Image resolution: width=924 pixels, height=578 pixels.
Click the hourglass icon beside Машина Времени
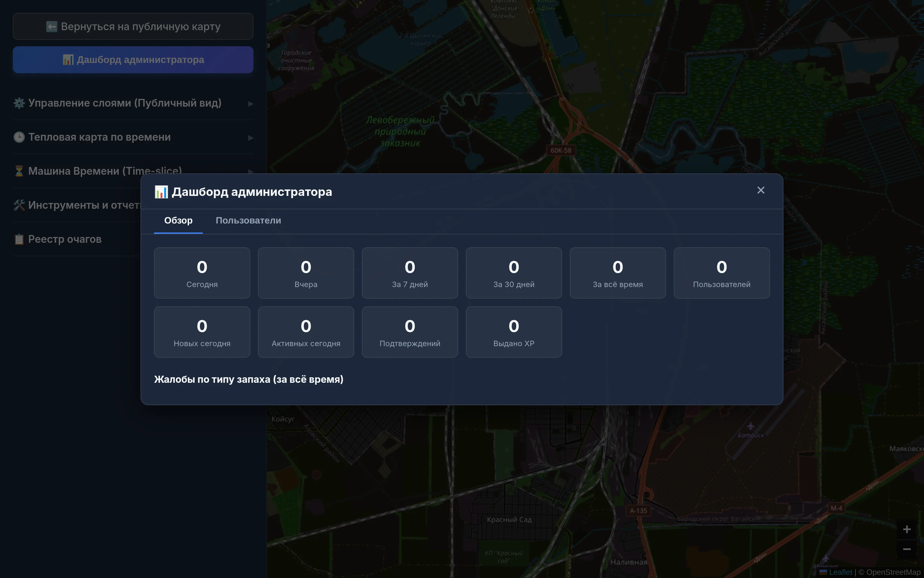pos(19,171)
